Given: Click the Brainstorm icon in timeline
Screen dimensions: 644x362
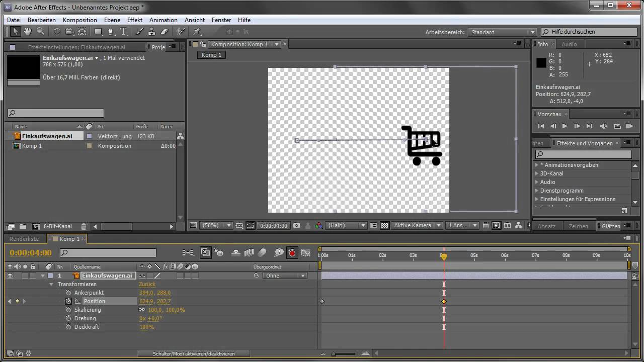Looking at the screenshot, I should coord(279,252).
